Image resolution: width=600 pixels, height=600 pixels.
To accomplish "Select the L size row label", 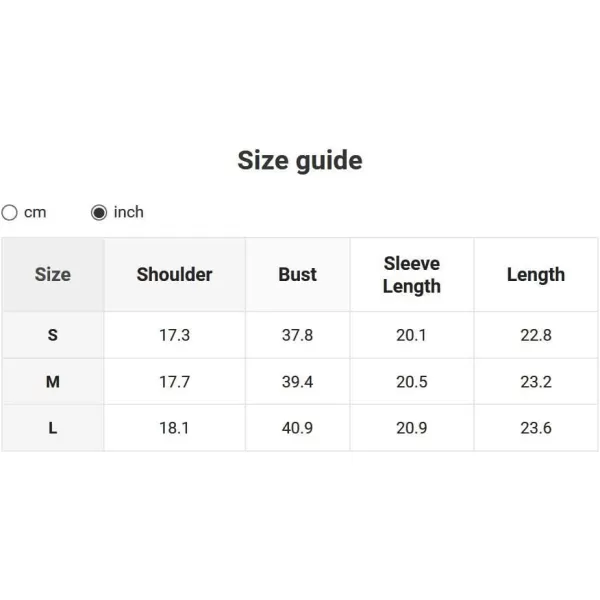I will (53, 428).
